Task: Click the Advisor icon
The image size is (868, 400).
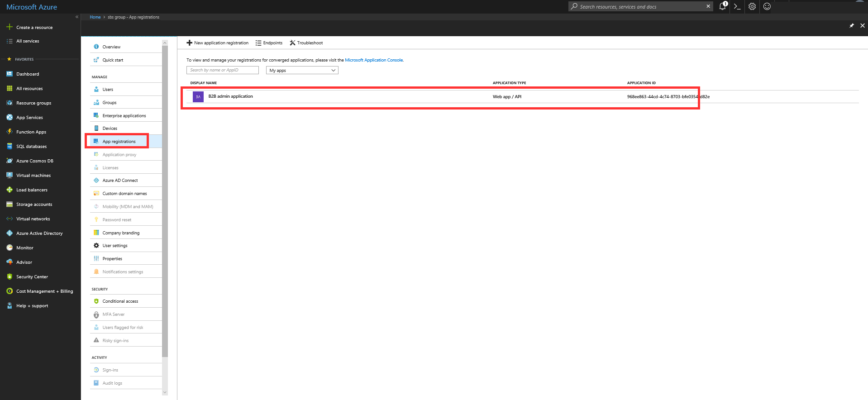Action: point(10,262)
